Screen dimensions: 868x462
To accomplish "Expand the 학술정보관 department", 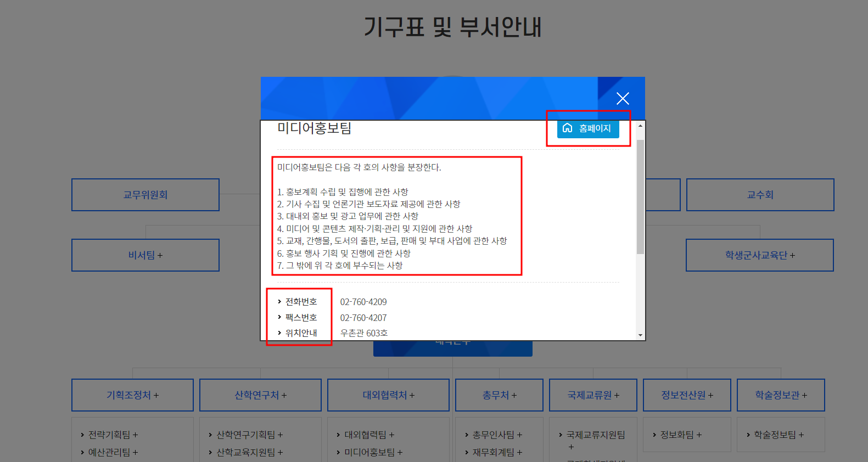I will coord(781,395).
